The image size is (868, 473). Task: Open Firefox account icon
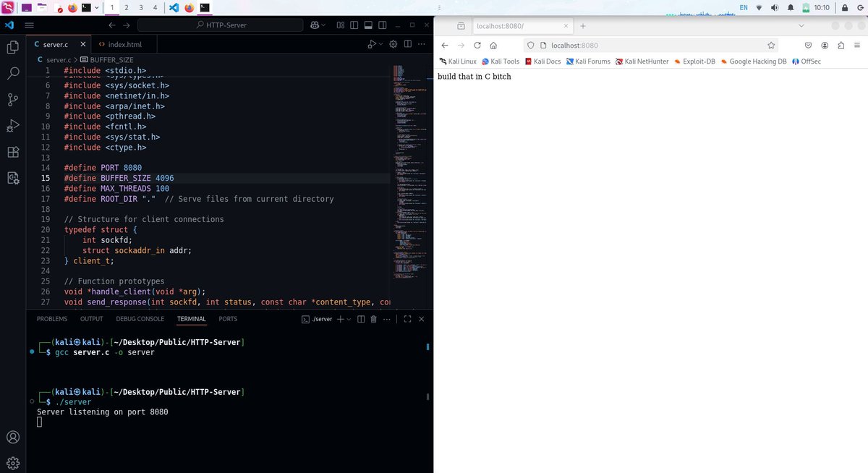click(825, 45)
